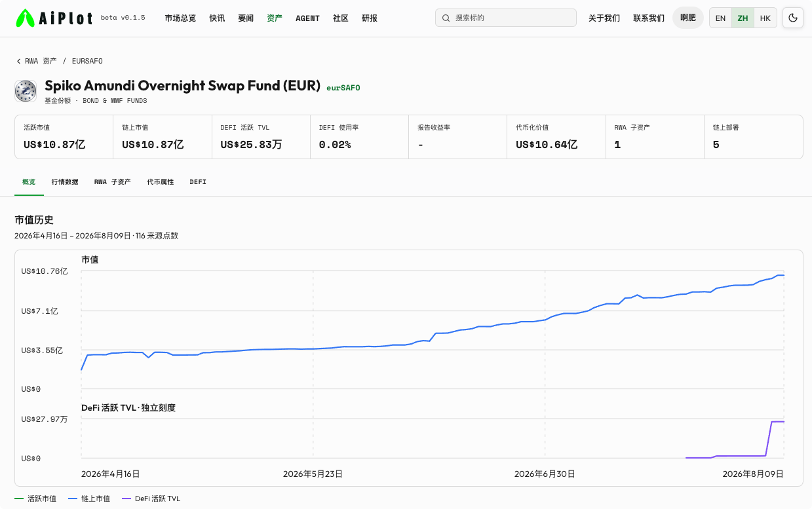Toggle DeFi 活跃 TVL legend series
Image resolution: width=812 pixels, height=509 pixels.
(151, 499)
